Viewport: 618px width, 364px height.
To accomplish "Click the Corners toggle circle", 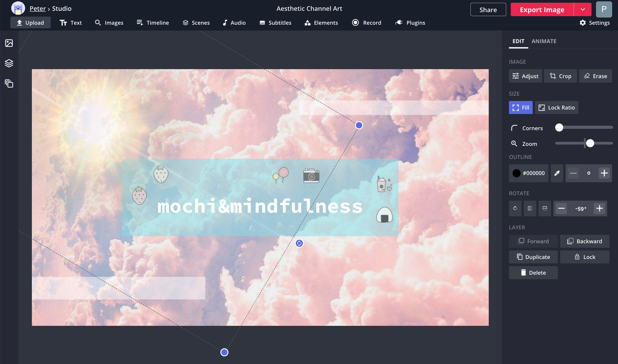I will 559,127.
